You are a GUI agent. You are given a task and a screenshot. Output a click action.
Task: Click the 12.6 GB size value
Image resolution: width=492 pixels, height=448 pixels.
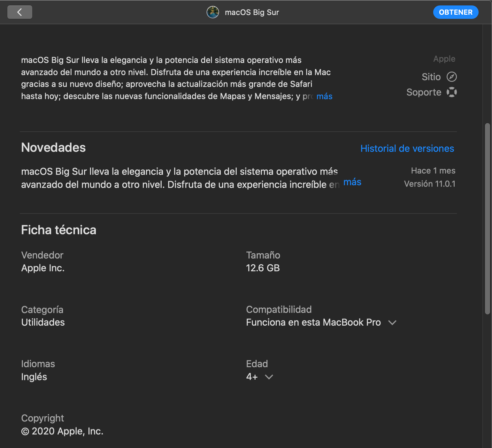point(263,268)
